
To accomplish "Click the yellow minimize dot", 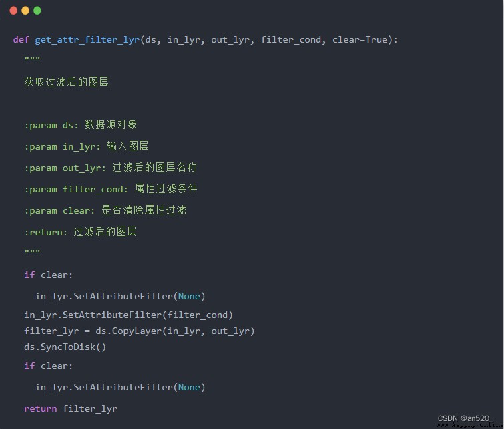I will point(25,11).
